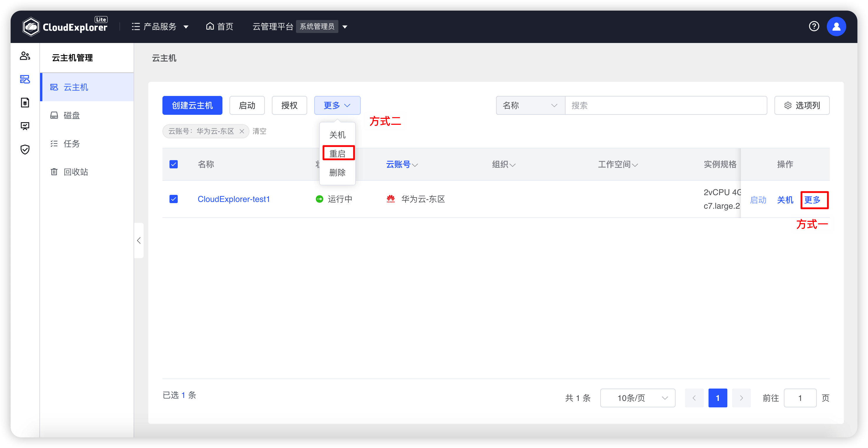The image size is (868, 448).
Task: Uncheck the CloudExplorer-test1 row checkbox
Action: [174, 199]
